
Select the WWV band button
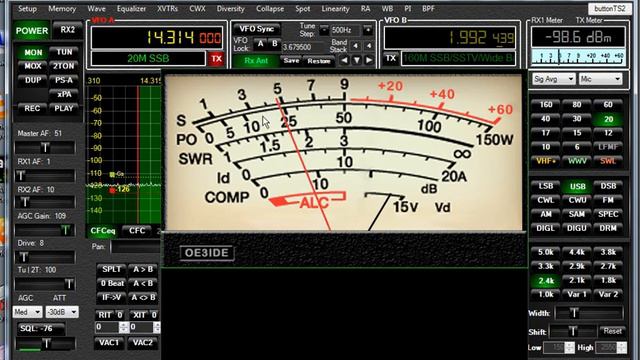point(577,161)
